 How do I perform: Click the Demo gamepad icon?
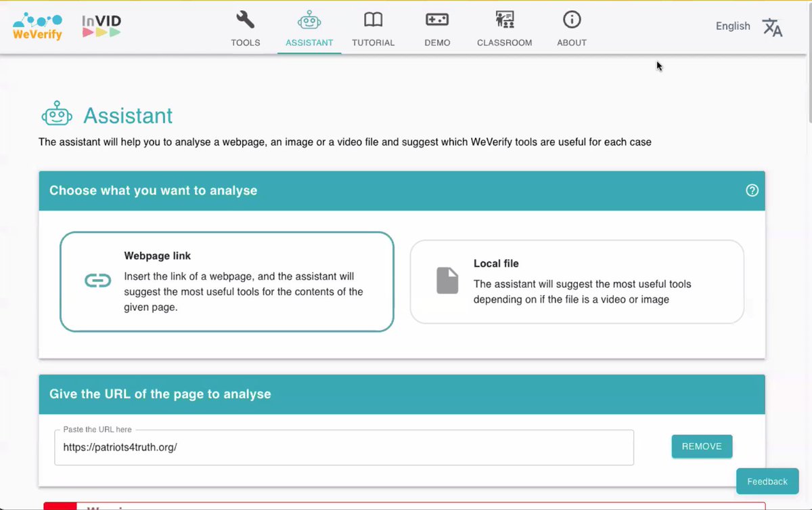click(x=437, y=20)
